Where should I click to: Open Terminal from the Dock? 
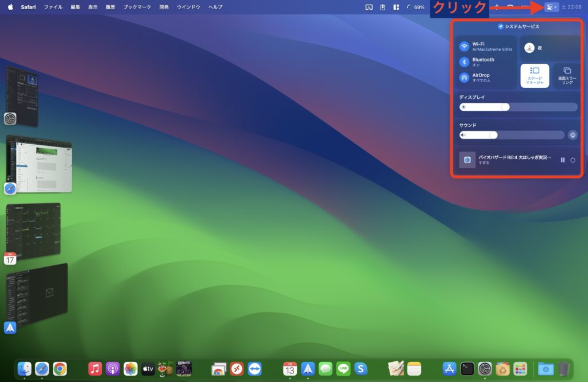[467, 368]
